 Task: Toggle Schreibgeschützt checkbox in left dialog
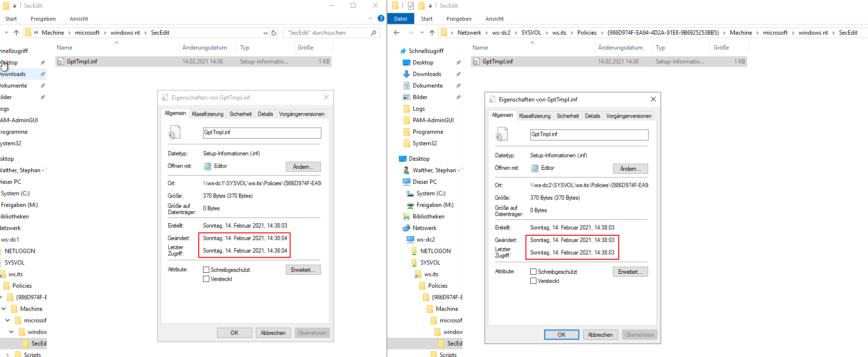pyautogui.click(x=206, y=270)
